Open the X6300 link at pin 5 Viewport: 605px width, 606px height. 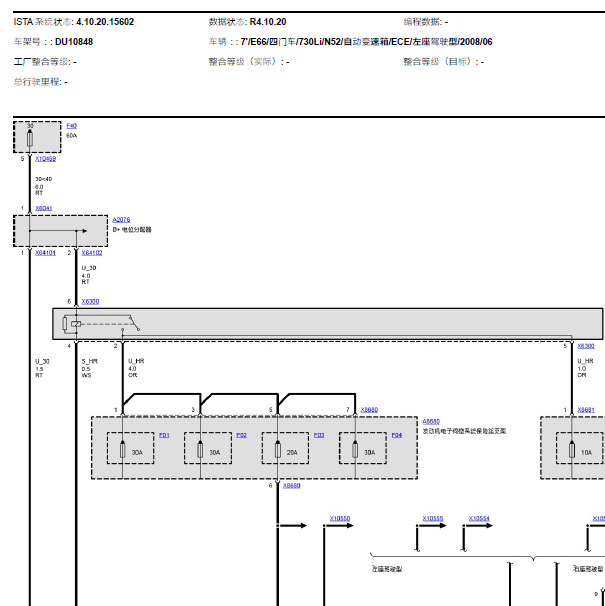[x=586, y=346]
